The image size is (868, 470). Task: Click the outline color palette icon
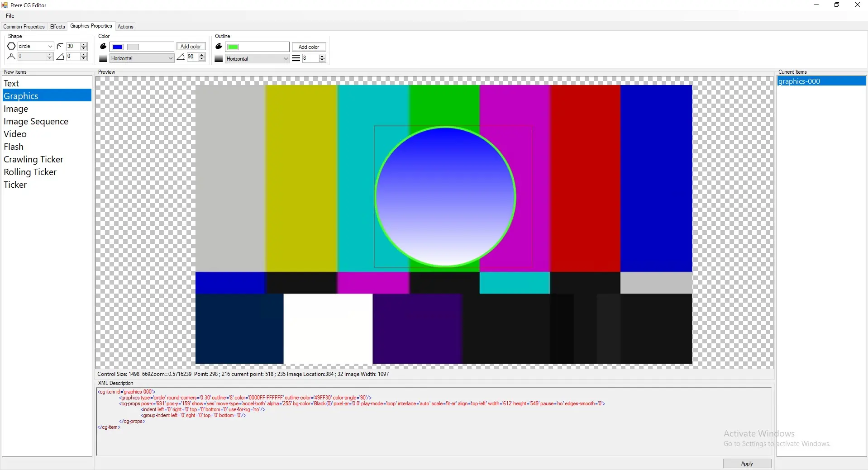(219, 47)
